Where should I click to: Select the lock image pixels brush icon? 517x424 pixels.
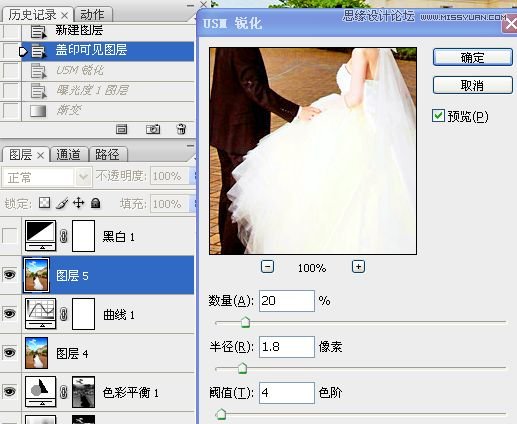click(x=62, y=203)
